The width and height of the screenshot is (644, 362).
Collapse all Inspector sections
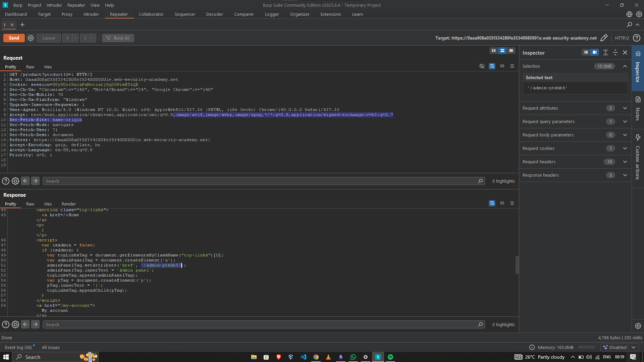point(615,53)
